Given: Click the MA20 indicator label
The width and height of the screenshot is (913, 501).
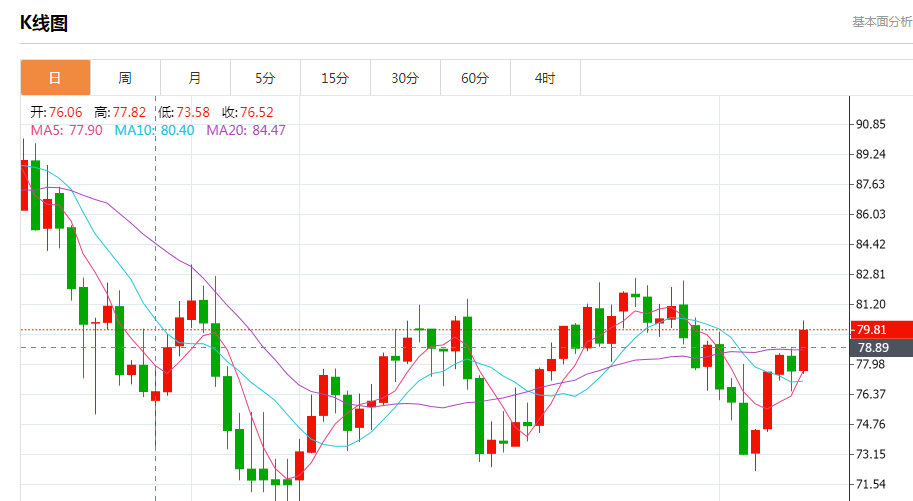Looking at the screenshot, I should pos(246,130).
